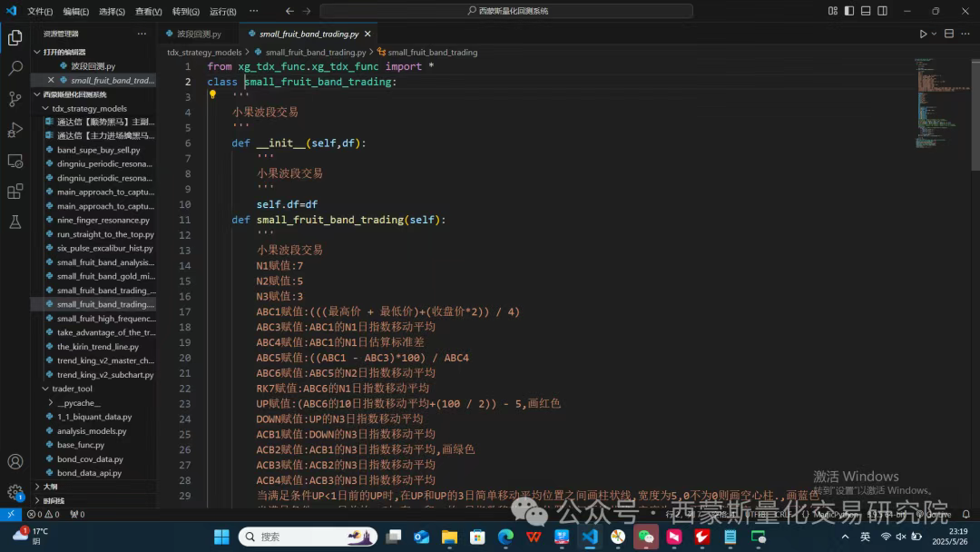This screenshot has width=980, height=552.
Task: Open the Accounts menu in activity bar
Action: tap(15, 462)
